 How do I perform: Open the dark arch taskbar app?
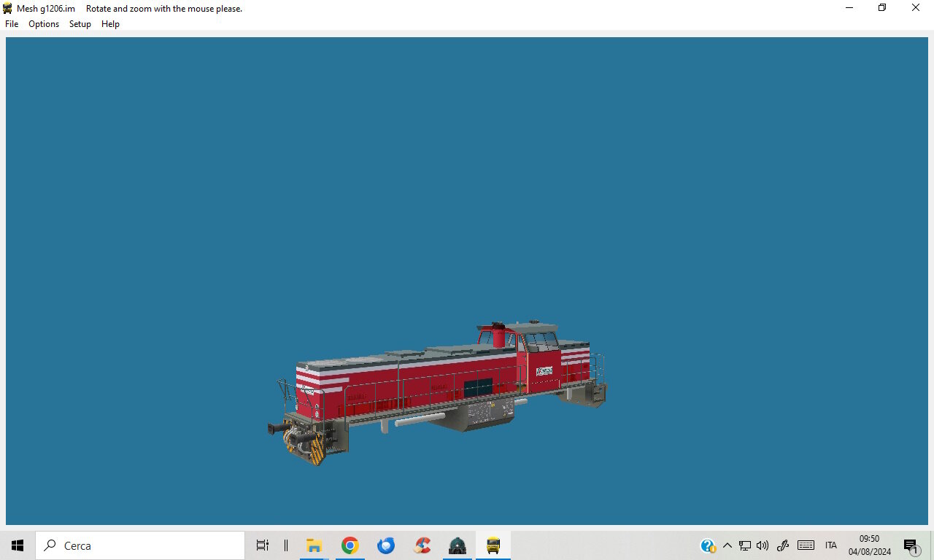458,545
